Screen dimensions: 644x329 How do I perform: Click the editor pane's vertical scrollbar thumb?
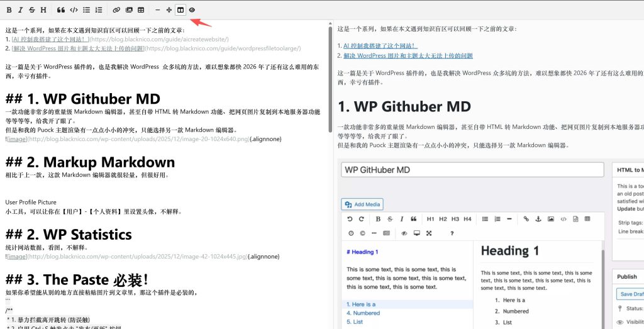point(330,80)
